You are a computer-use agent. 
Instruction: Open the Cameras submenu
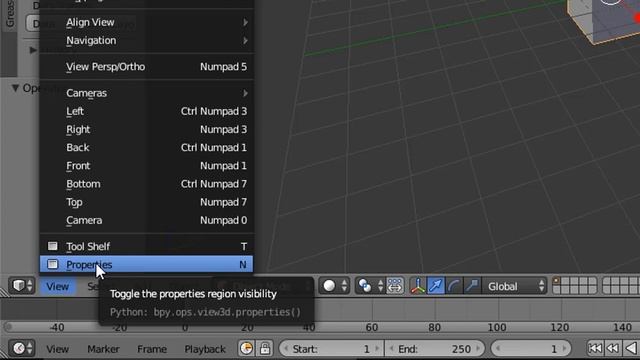pos(146,93)
